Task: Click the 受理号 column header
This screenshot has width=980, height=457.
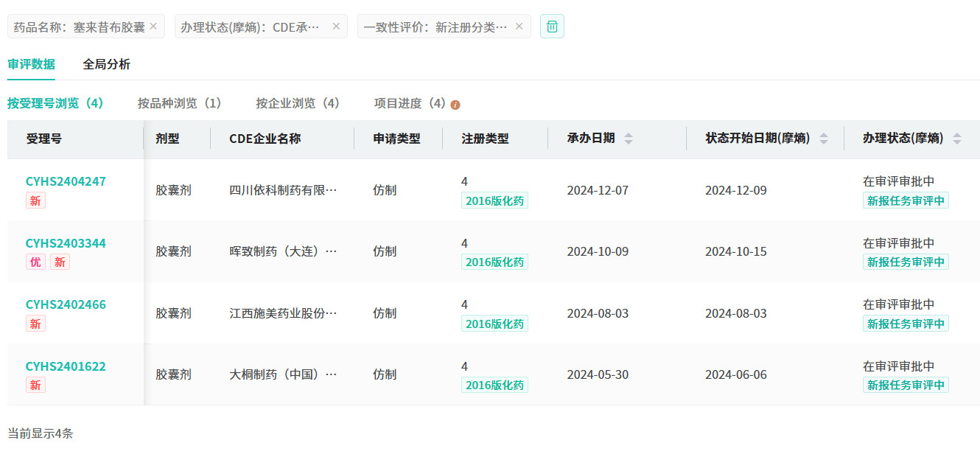Action: [x=44, y=139]
